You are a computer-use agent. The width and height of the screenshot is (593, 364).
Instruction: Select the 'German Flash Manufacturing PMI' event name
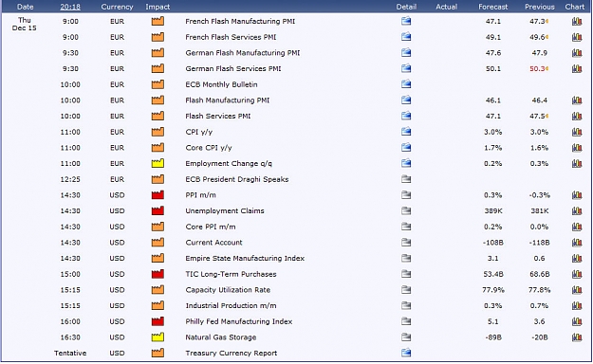[x=243, y=52]
